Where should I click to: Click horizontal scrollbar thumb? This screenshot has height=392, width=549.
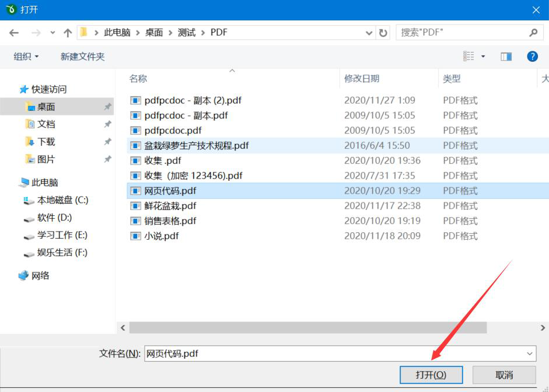point(308,328)
